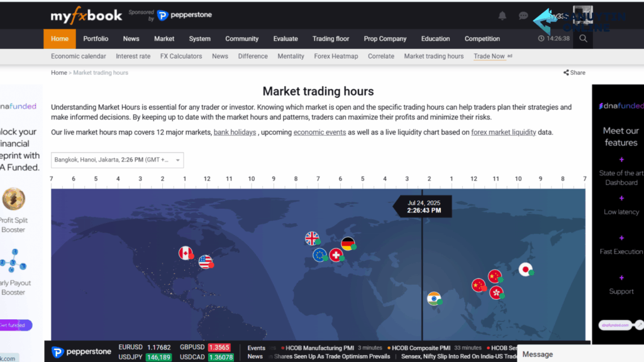This screenshot has height=362, width=644.
Task: Select the European Union flag marker
Action: tap(320, 255)
